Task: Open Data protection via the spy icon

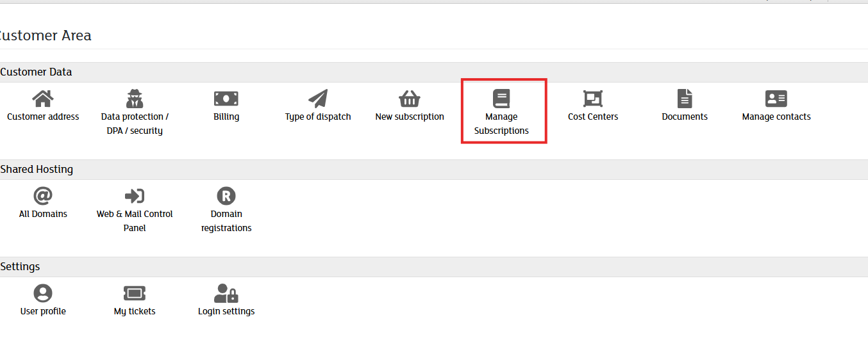Action: pos(135,99)
